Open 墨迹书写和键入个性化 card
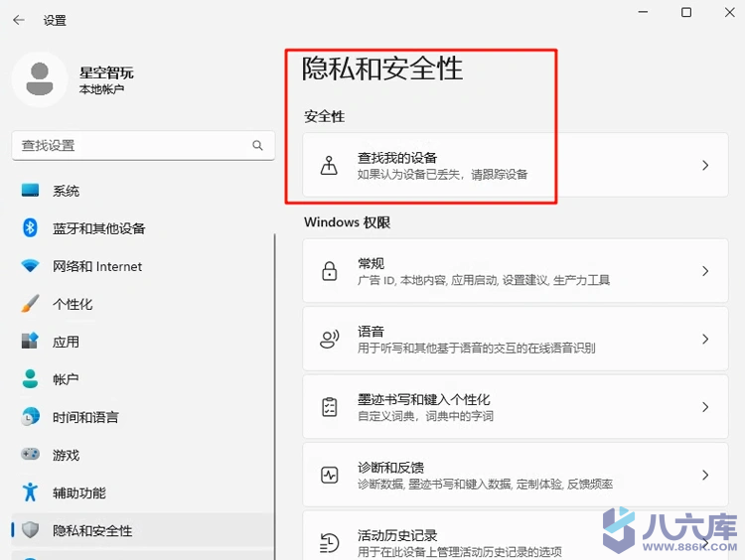Image resolution: width=745 pixels, height=560 pixels. tap(516, 407)
